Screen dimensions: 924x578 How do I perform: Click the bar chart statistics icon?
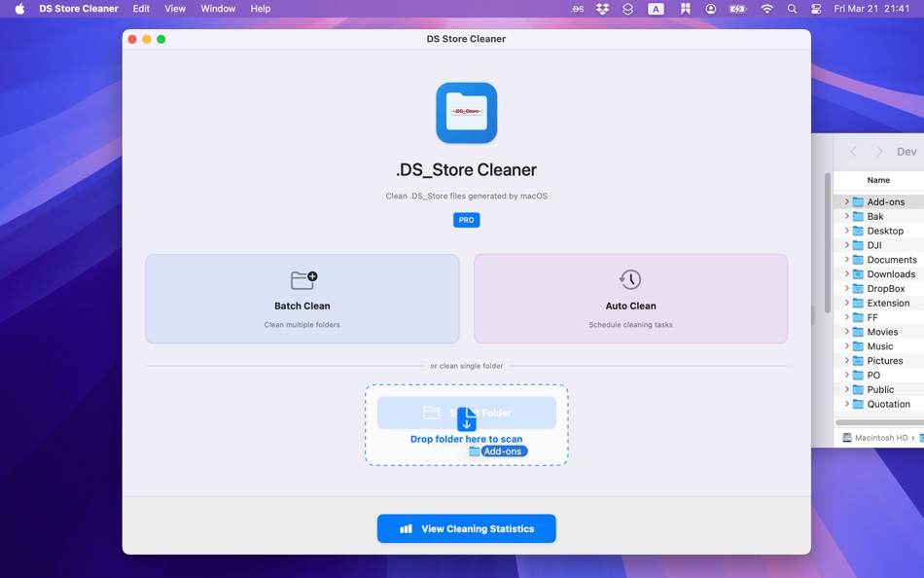click(406, 529)
